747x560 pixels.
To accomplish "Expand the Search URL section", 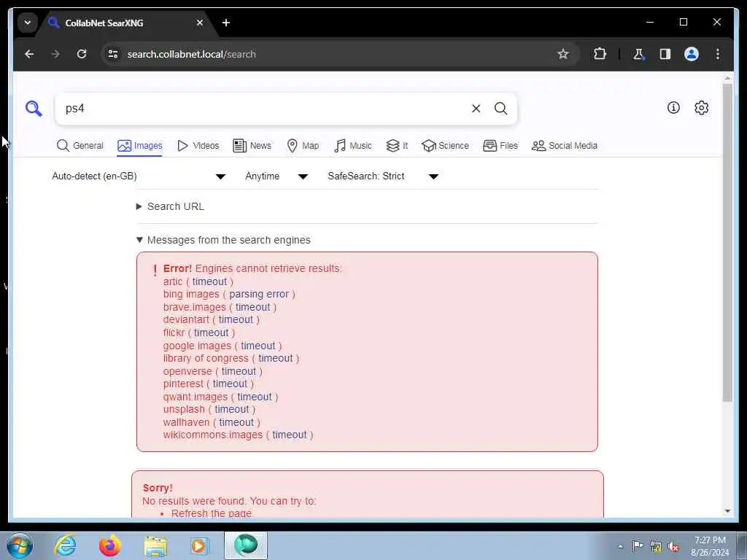I will point(171,206).
